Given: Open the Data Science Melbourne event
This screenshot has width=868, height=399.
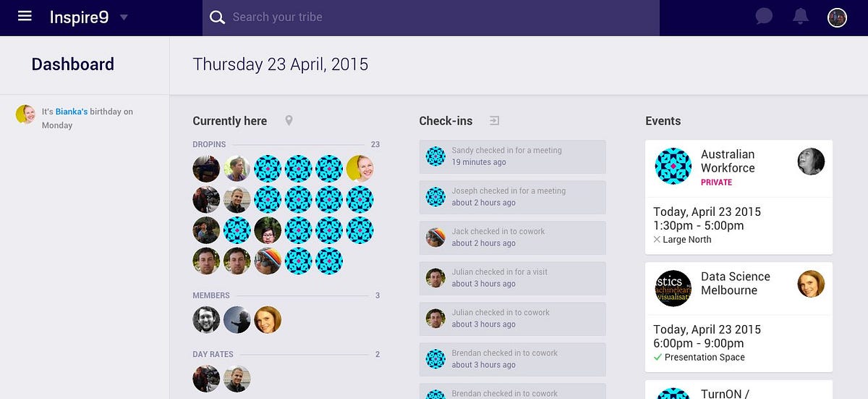Looking at the screenshot, I should click(739, 317).
